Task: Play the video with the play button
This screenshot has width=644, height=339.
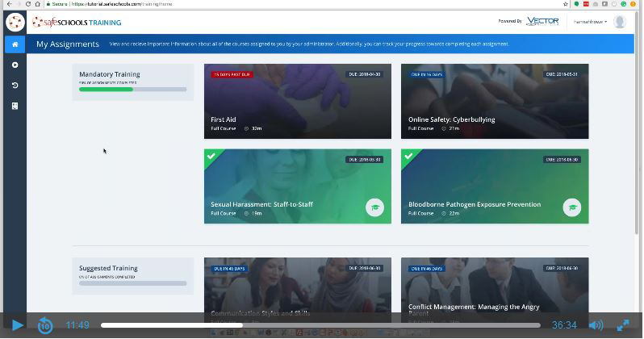Action: (17, 325)
